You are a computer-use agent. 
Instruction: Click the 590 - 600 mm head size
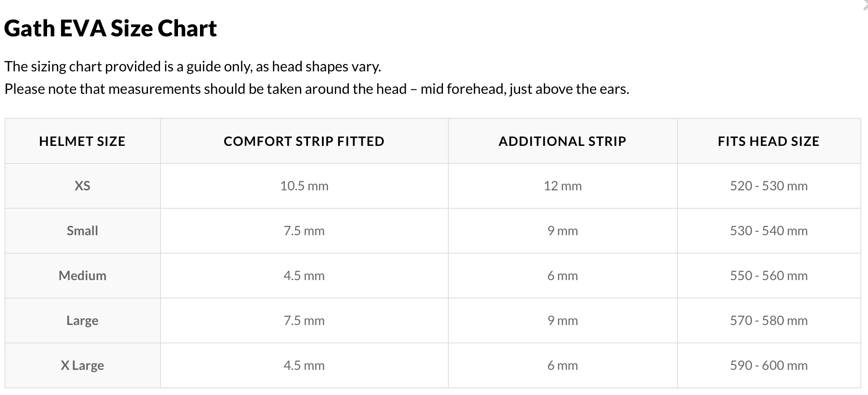click(x=768, y=365)
